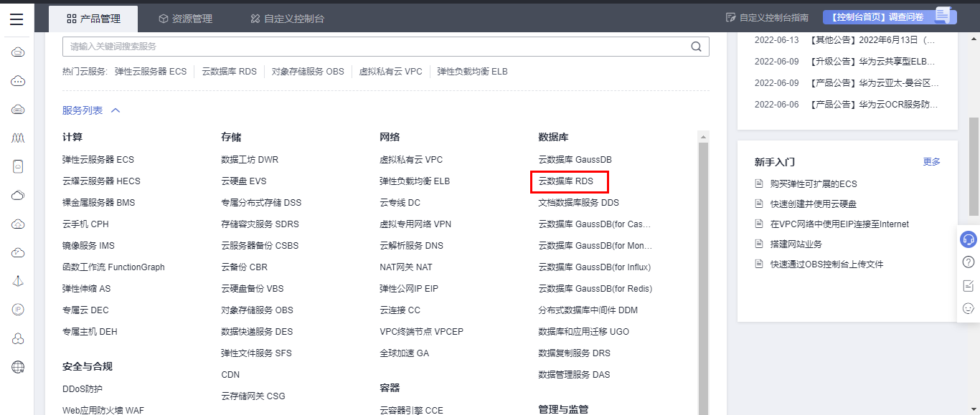Switch to 自定义控制台 tab
Image resolution: width=980 pixels, height=415 pixels.
(x=287, y=19)
